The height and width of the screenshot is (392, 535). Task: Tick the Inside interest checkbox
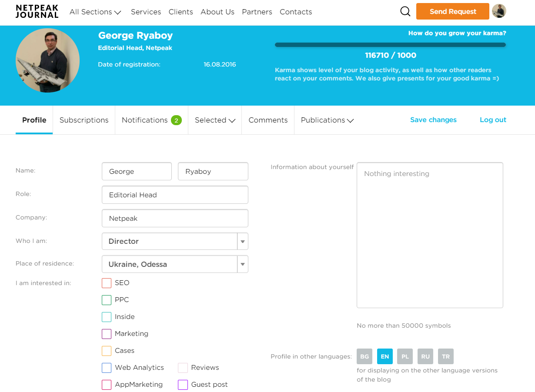(107, 317)
